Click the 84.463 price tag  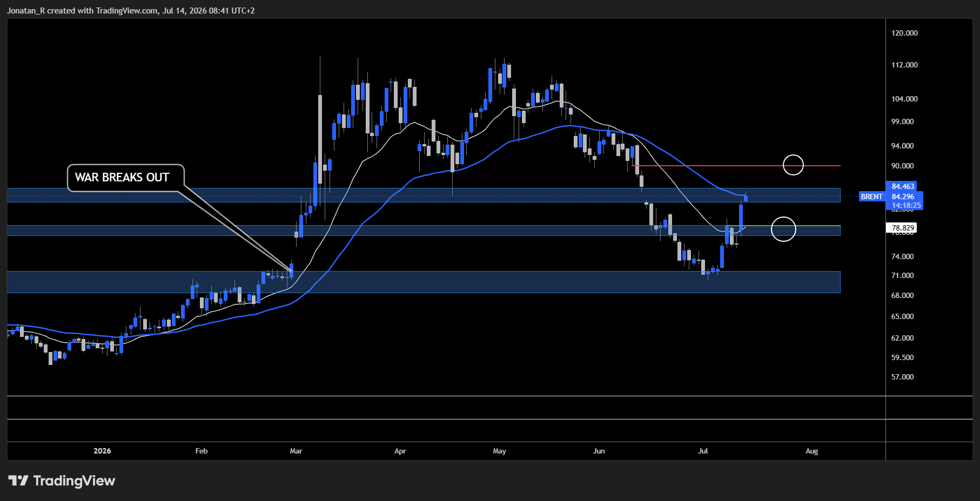tap(903, 186)
